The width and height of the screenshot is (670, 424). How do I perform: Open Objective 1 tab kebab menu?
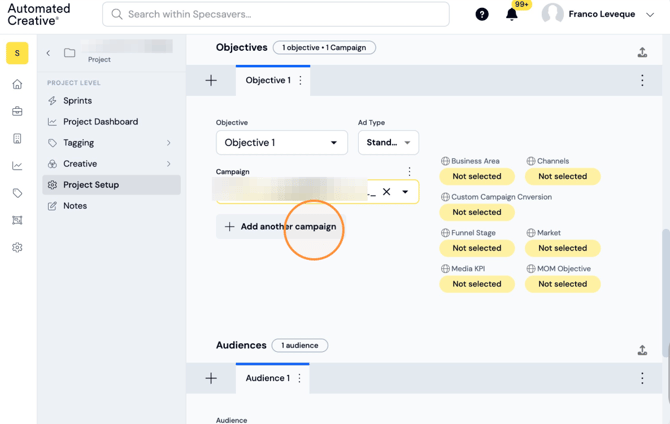300,80
